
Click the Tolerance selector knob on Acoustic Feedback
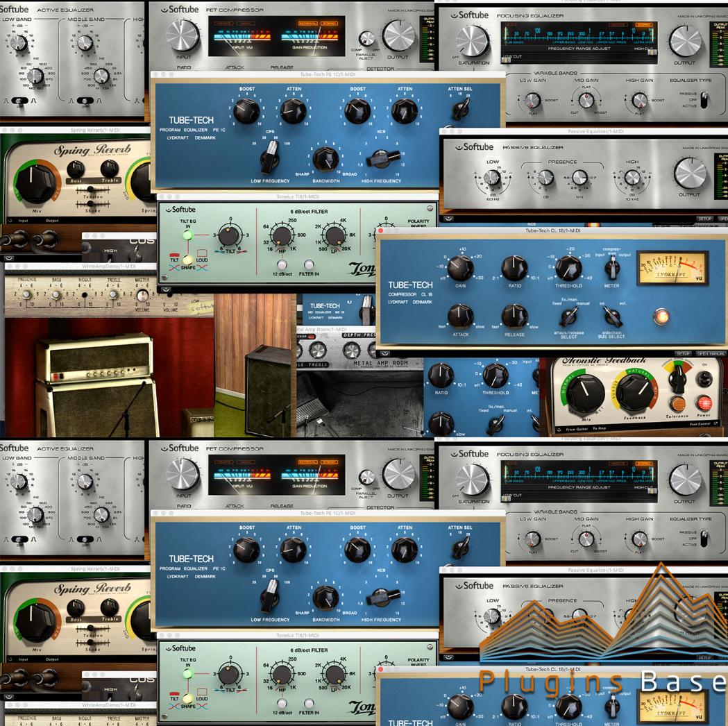click(677, 378)
